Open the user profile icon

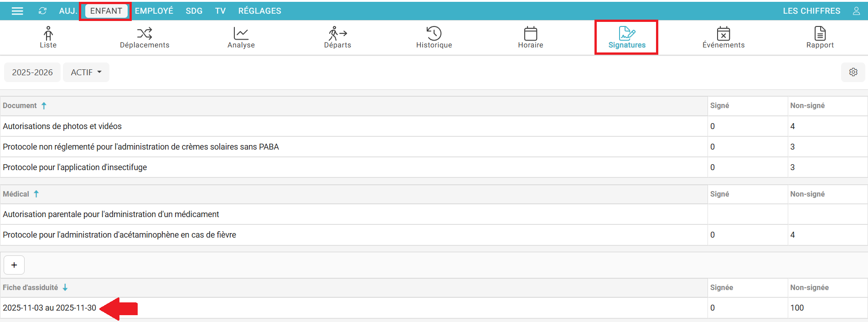pos(856,11)
